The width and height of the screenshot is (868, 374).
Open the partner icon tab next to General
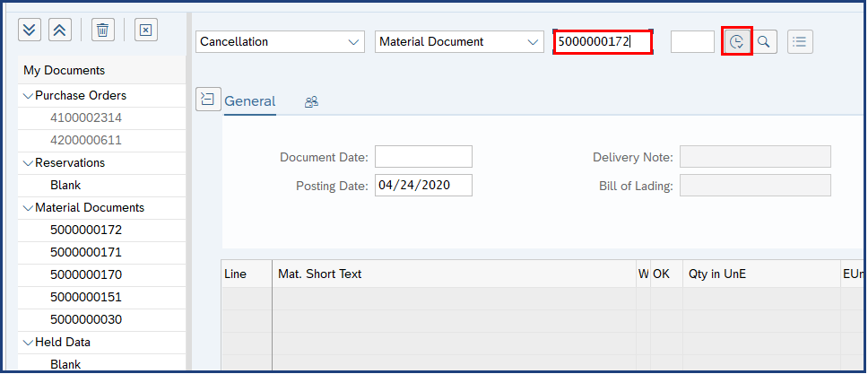[311, 101]
